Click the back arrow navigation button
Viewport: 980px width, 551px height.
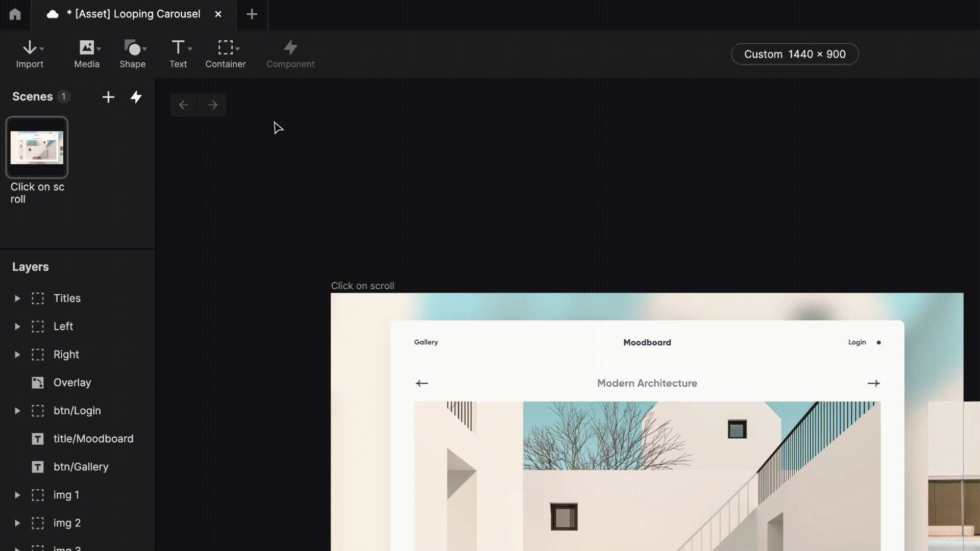[184, 105]
